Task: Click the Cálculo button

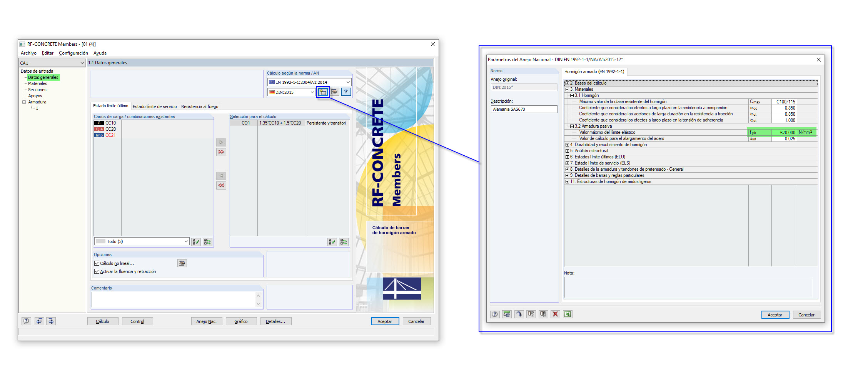Action: [102, 321]
